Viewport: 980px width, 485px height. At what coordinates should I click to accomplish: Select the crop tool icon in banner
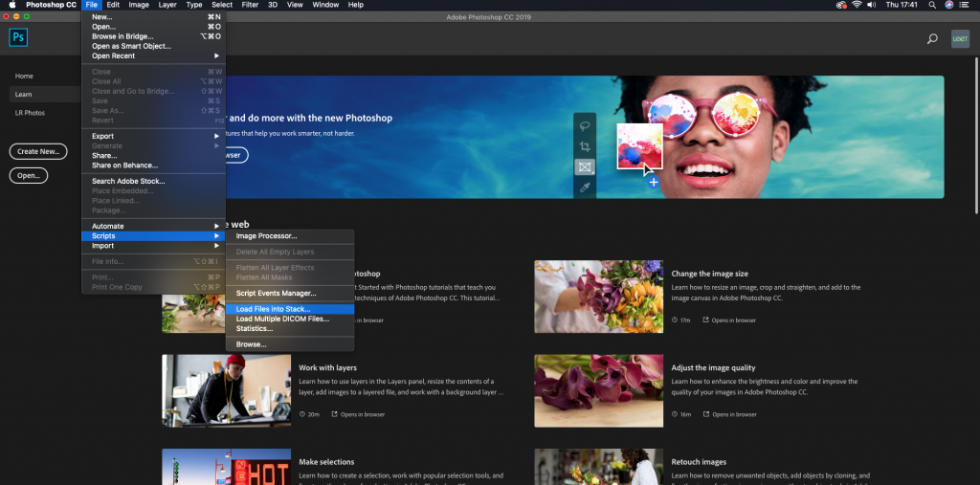point(585,146)
